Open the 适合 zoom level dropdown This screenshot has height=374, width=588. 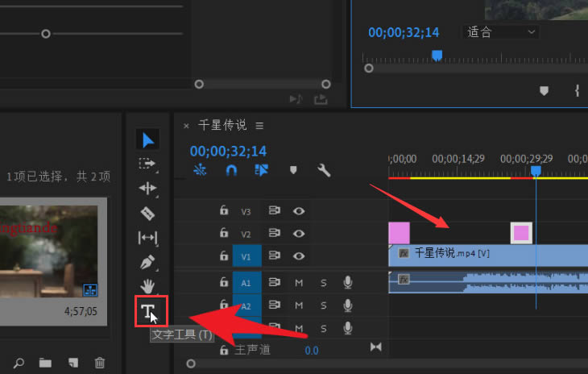tap(501, 32)
